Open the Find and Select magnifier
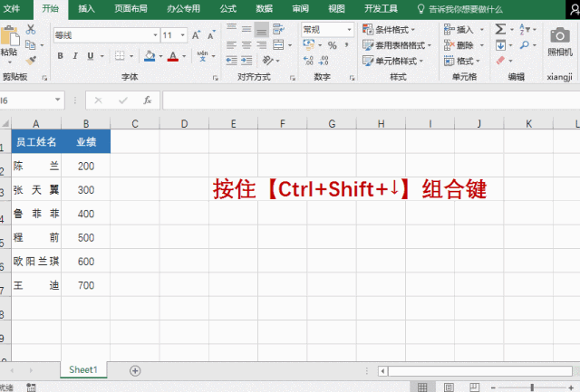The width and height of the screenshot is (580, 392). (524, 45)
